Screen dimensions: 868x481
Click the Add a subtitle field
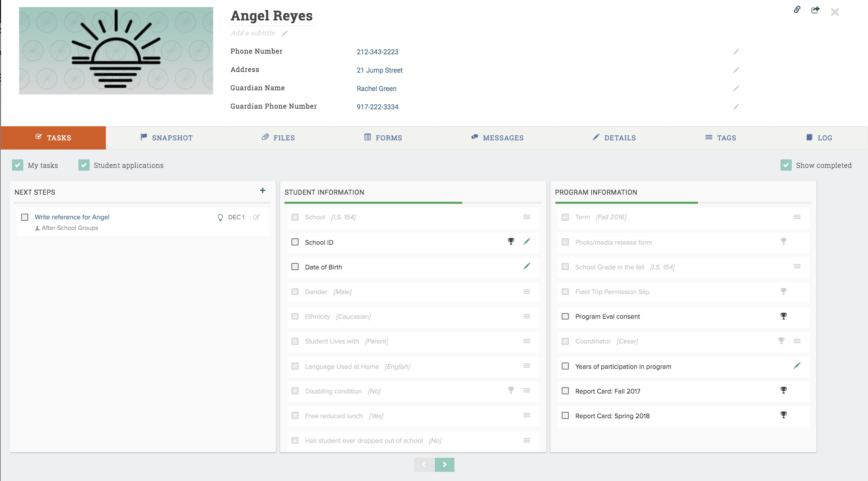point(253,33)
